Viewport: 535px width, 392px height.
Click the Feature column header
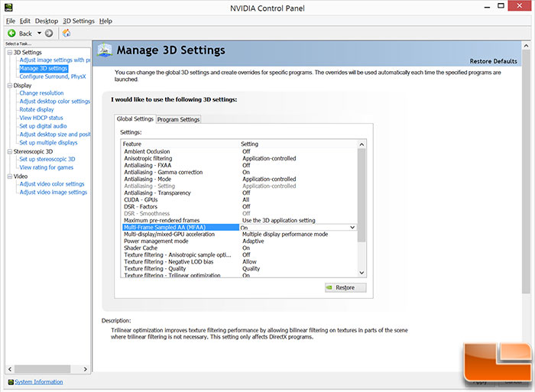180,144
